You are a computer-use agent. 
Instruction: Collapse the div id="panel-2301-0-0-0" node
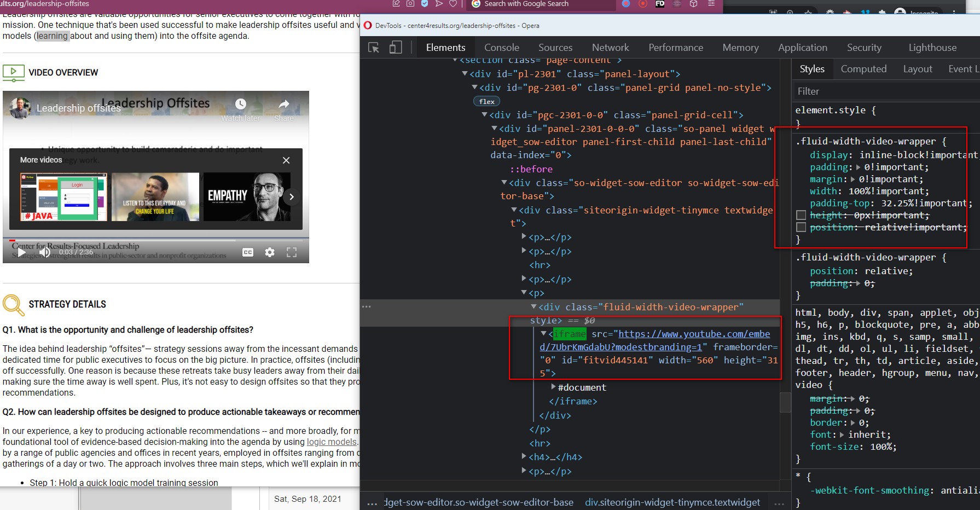point(495,128)
